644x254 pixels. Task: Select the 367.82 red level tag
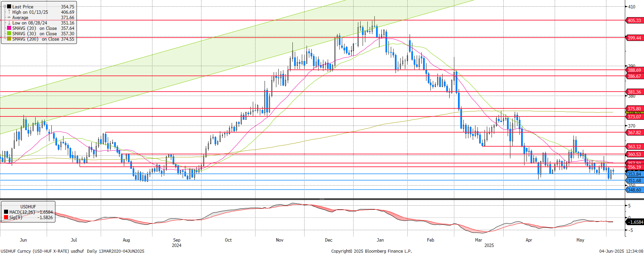pyautogui.click(x=634, y=133)
